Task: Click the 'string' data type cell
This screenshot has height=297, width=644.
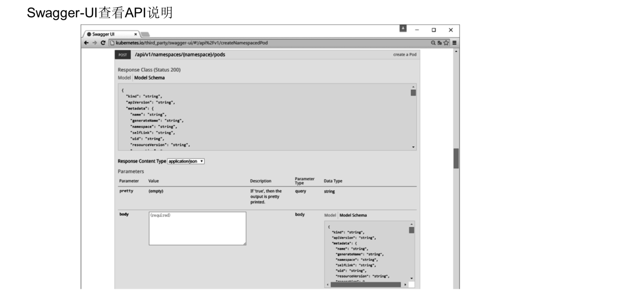Action: pyautogui.click(x=329, y=191)
